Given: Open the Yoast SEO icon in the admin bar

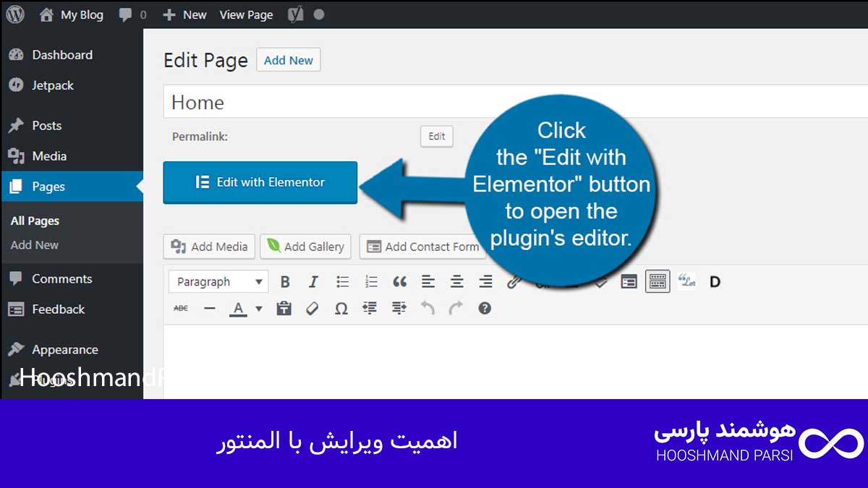Looking at the screenshot, I should click(x=294, y=14).
